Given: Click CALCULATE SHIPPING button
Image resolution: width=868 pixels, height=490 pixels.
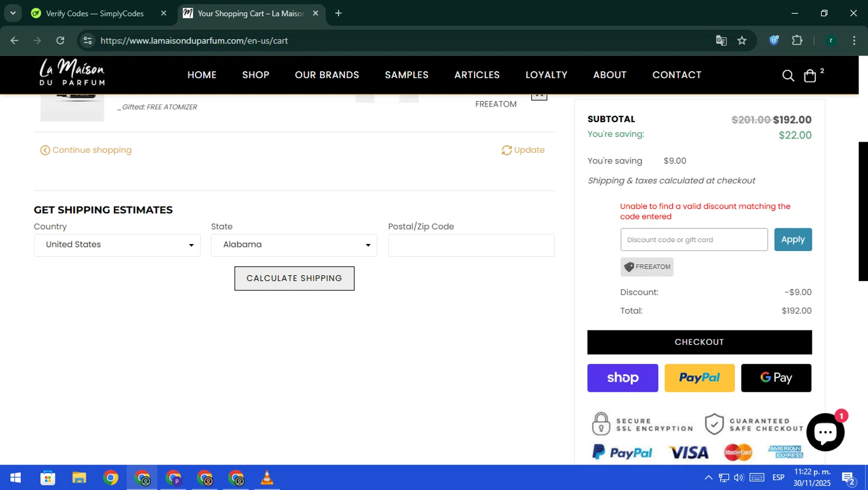Looking at the screenshot, I should [294, 278].
